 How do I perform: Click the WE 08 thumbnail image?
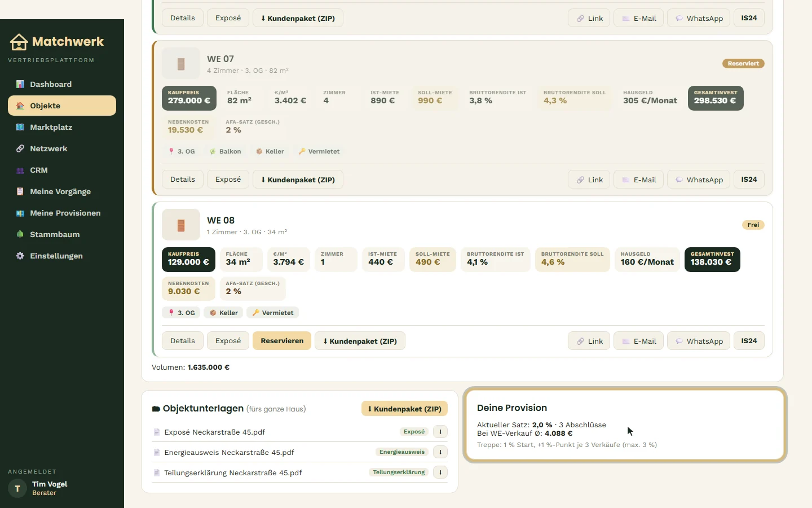pos(181,225)
